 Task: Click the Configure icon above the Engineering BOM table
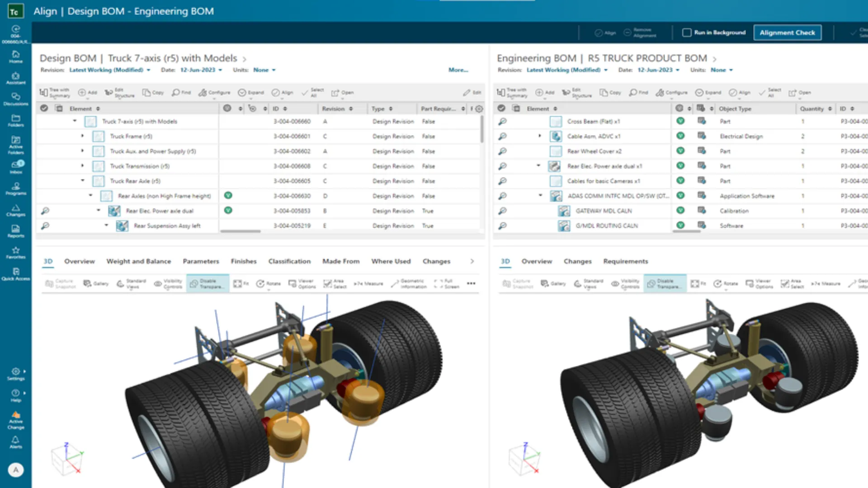coord(672,92)
